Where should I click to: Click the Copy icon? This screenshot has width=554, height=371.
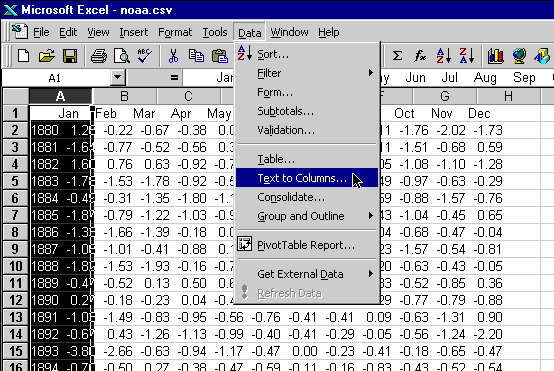(x=196, y=56)
